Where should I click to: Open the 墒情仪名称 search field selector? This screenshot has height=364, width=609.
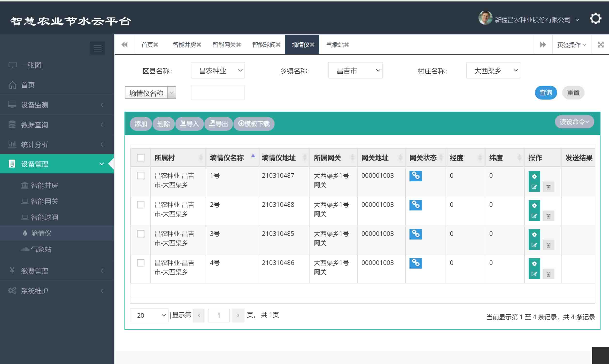[x=150, y=93]
